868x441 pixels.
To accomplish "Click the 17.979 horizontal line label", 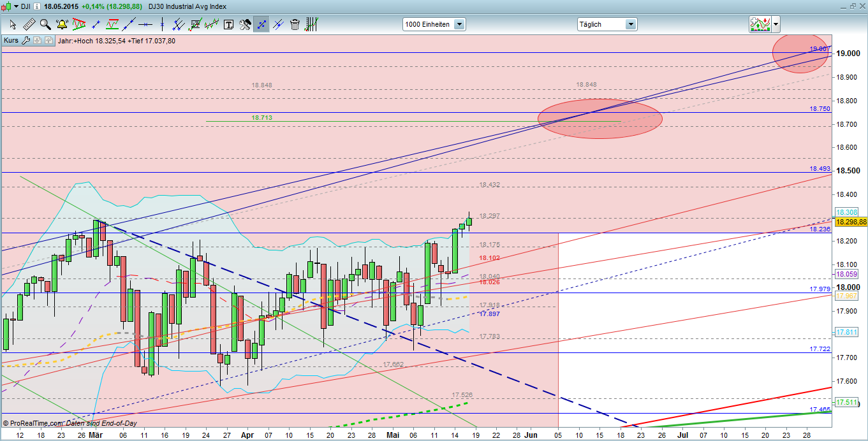I will pyautogui.click(x=820, y=289).
